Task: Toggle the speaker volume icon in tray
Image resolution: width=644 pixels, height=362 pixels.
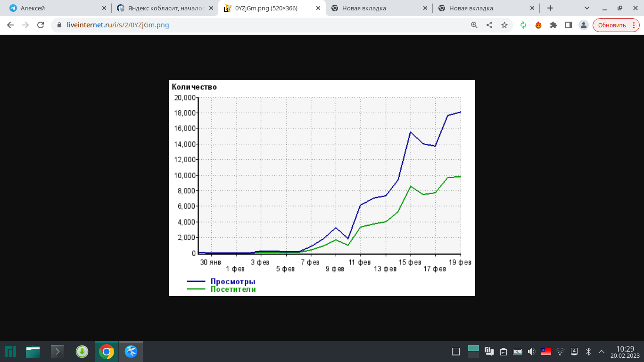Action: pos(532,352)
